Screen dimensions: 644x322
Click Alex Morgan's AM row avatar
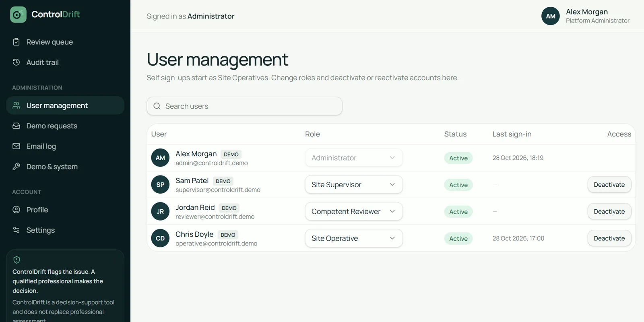click(160, 158)
